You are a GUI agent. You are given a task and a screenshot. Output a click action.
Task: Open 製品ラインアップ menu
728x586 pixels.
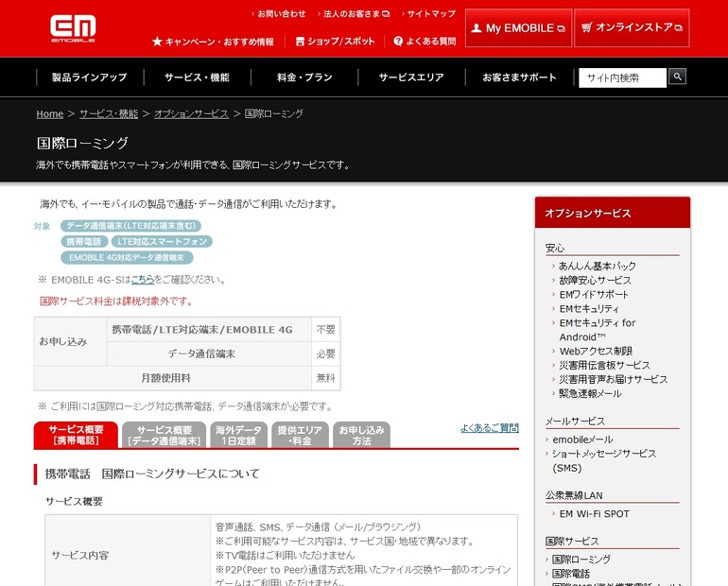(90, 77)
